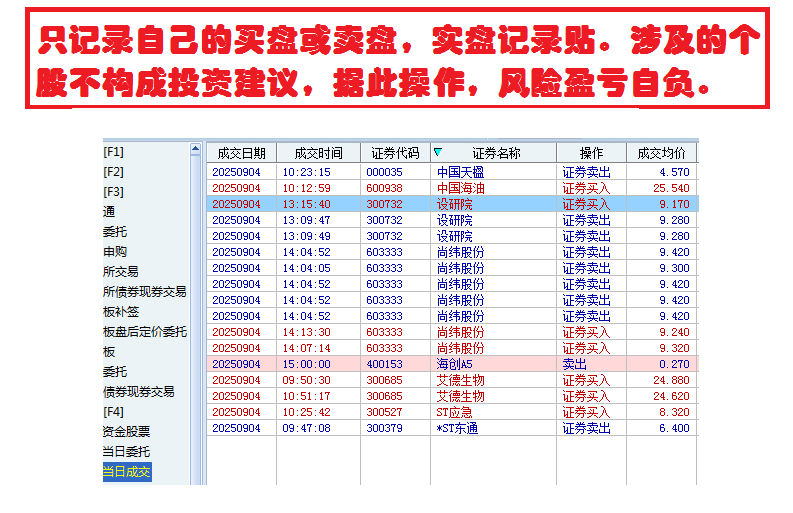793x513 pixels.
Task: Click code 300527 cell
Action: point(384,412)
